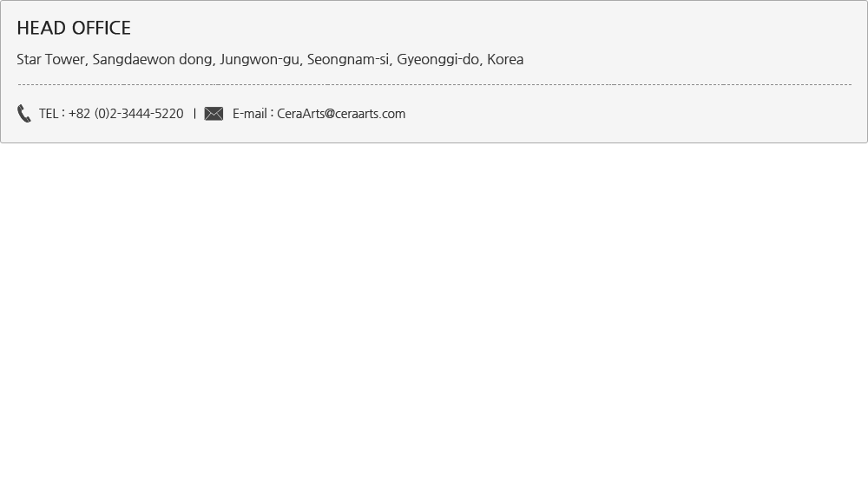Click the vertical separator between TEL and E-mail

(194, 114)
